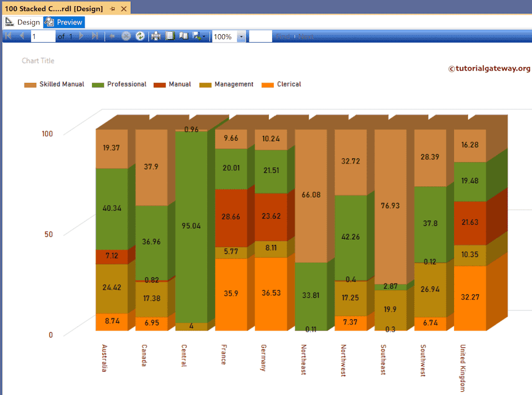This screenshot has height=395, width=532.
Task: Click the Export report icon
Action: coord(196,36)
